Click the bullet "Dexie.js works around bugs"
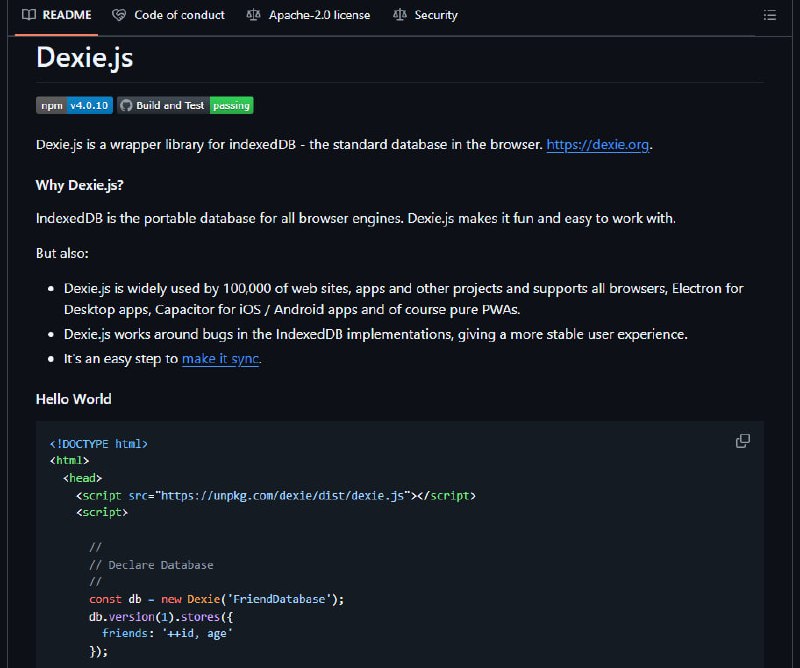Screen dimensions: 800x668 tap(376, 334)
